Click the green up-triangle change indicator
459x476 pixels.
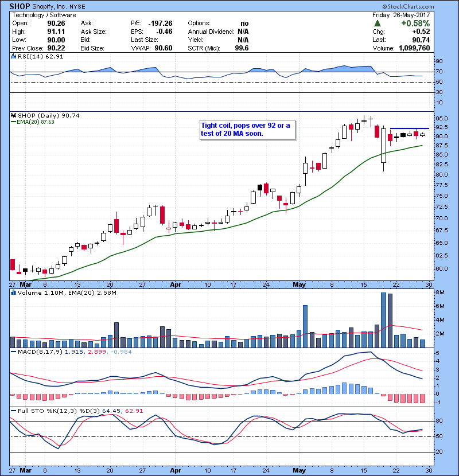click(x=377, y=24)
